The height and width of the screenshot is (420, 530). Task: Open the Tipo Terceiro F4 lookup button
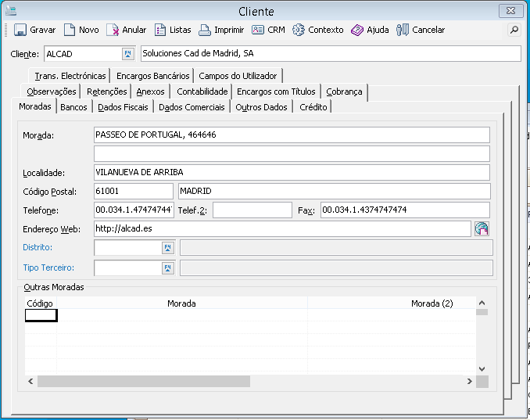[167, 268]
